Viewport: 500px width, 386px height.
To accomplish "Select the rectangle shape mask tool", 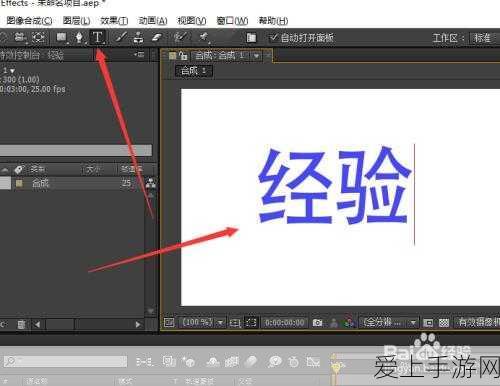I will 61,37.
